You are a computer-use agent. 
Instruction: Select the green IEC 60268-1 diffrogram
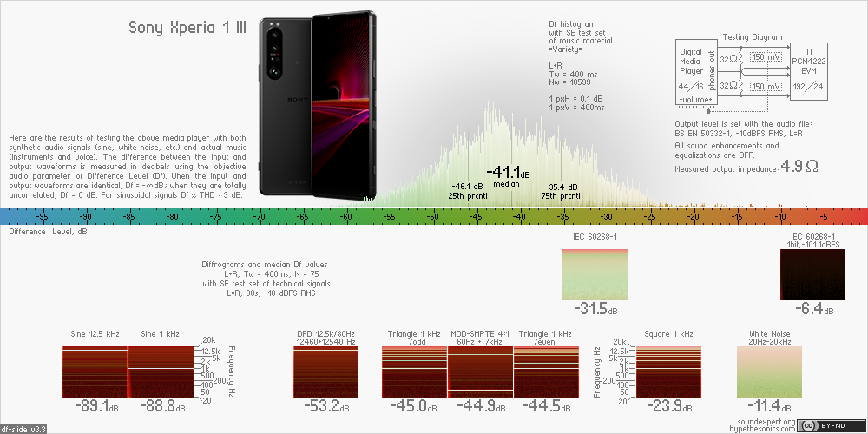(x=595, y=274)
